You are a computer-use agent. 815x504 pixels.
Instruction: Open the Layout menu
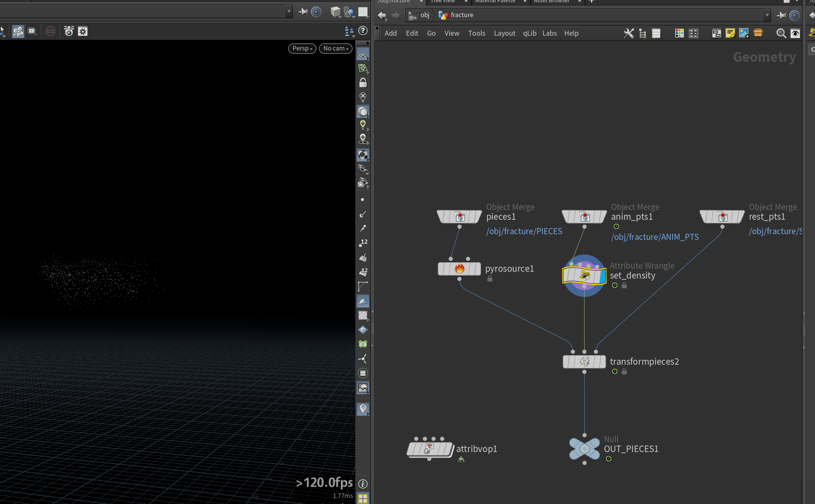(x=504, y=33)
